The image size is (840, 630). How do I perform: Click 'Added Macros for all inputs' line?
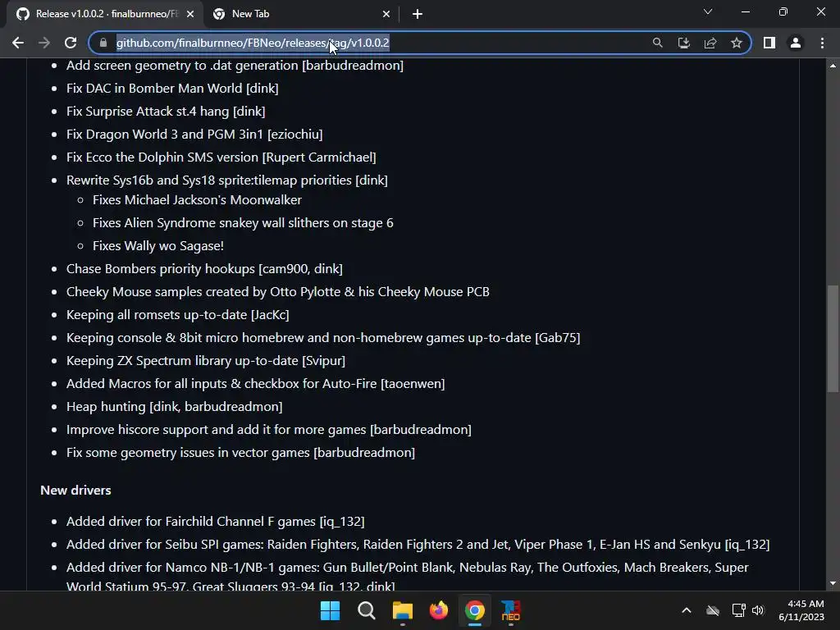(x=256, y=384)
